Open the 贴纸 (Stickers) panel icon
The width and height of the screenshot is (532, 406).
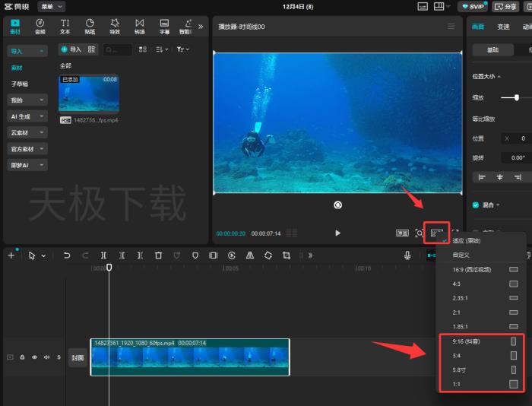(90, 26)
